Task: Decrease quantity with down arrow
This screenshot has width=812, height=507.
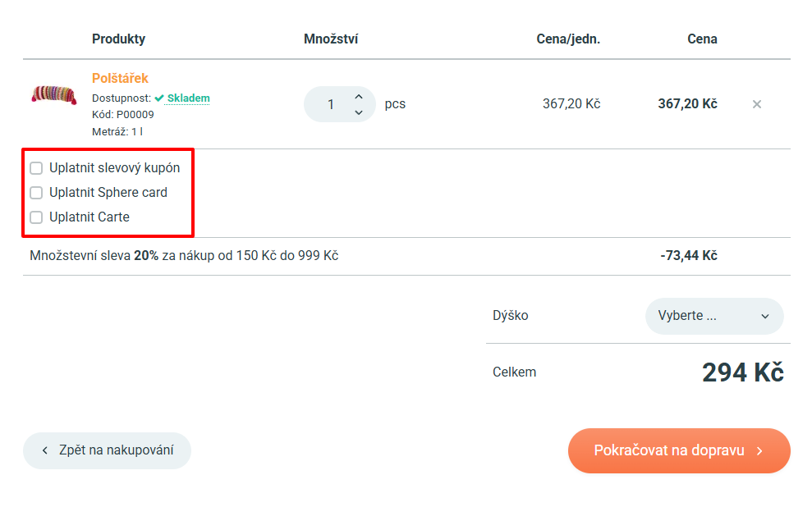Action: coord(359,112)
